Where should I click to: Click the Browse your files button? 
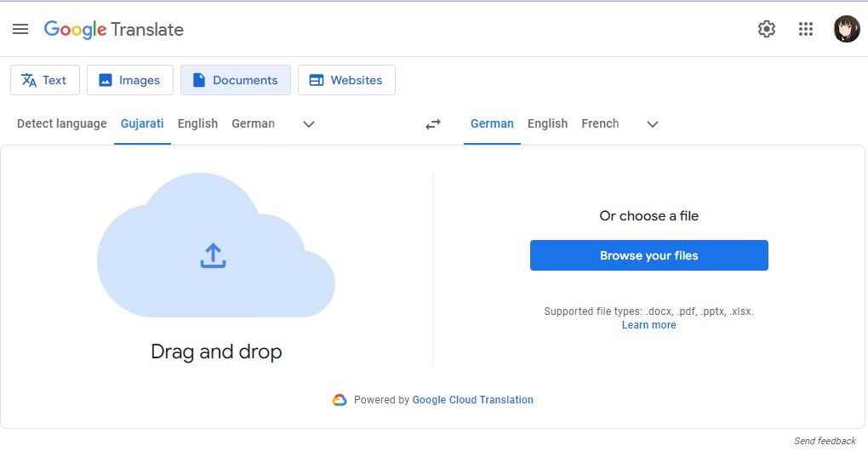[648, 255]
